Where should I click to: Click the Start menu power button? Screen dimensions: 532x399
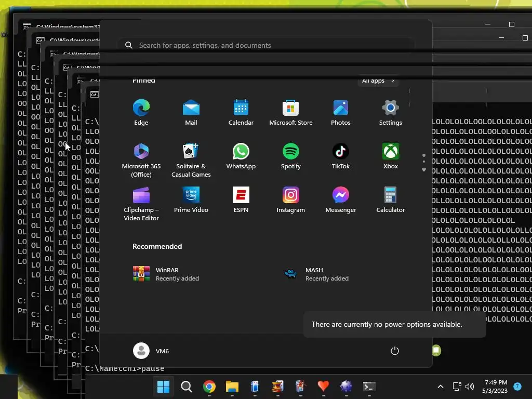[x=395, y=351]
